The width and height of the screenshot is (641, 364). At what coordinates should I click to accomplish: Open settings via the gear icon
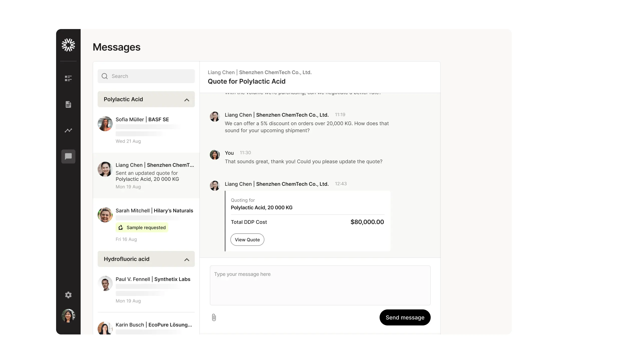coord(68,295)
